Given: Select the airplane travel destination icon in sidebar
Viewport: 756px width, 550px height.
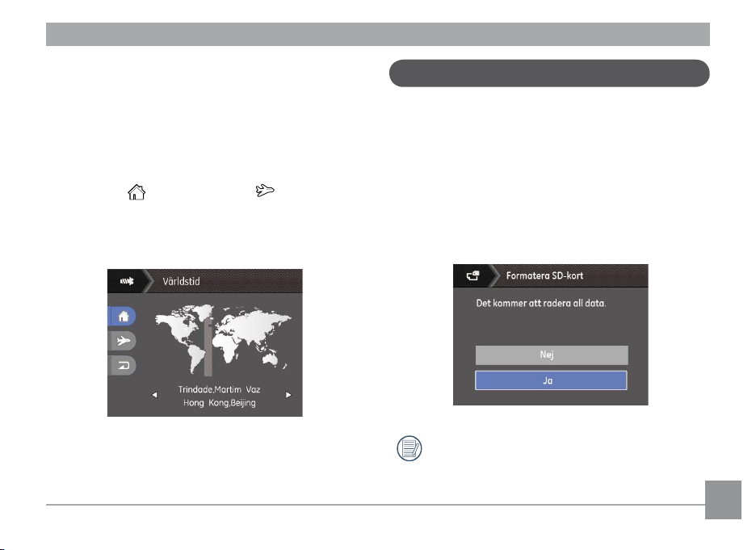Looking at the screenshot, I should tap(123, 341).
